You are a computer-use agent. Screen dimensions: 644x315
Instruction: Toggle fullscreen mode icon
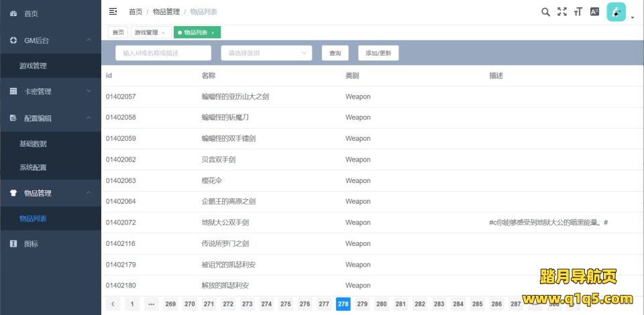tap(562, 11)
